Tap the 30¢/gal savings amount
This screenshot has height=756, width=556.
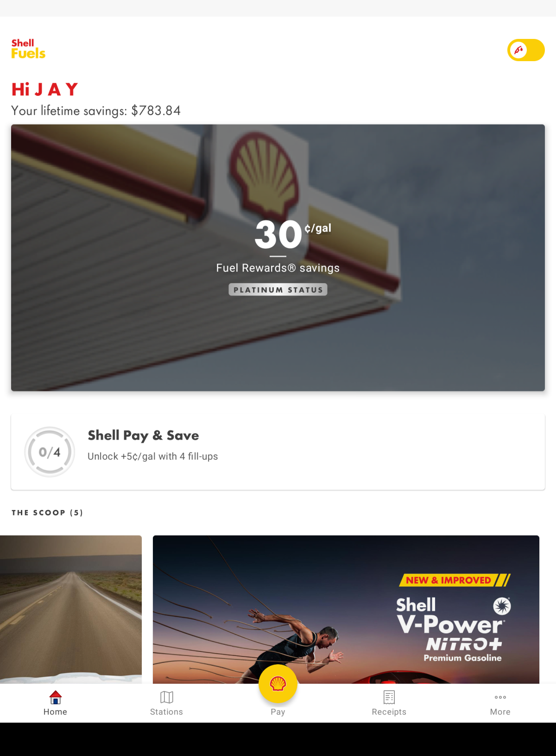[293, 234]
